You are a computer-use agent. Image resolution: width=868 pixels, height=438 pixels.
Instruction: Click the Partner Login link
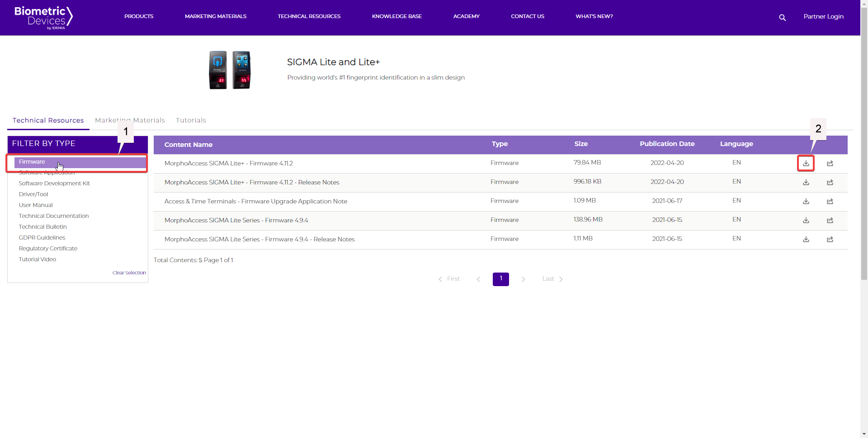(823, 16)
